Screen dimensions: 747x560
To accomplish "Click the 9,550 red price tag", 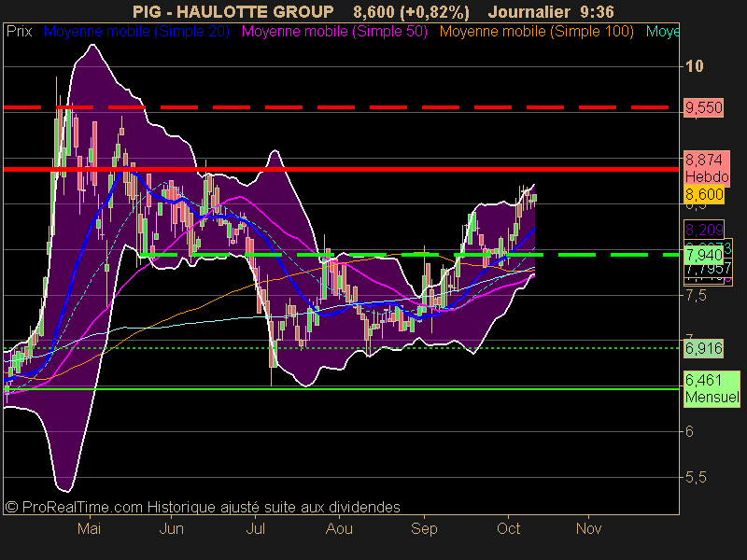I will tap(704, 107).
